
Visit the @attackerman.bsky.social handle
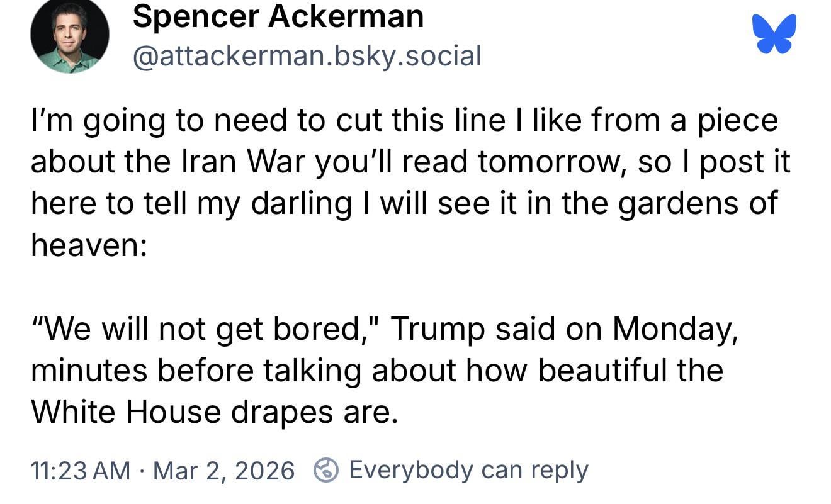coord(307,55)
